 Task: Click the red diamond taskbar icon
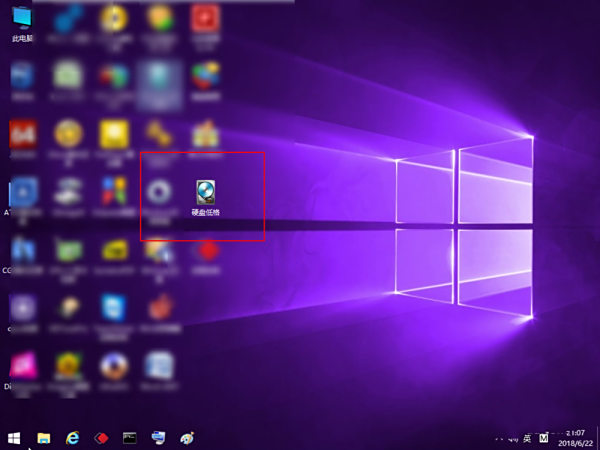pos(101,438)
